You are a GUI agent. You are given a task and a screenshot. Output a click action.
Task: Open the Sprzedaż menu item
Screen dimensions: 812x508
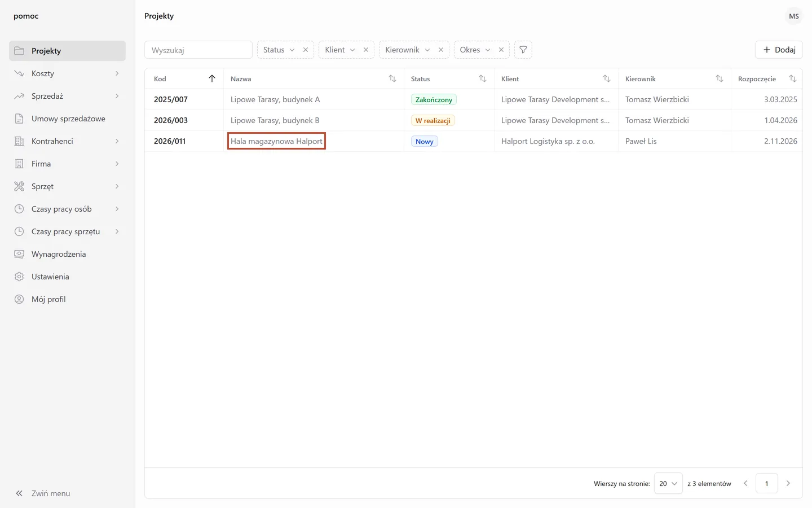tap(67, 96)
